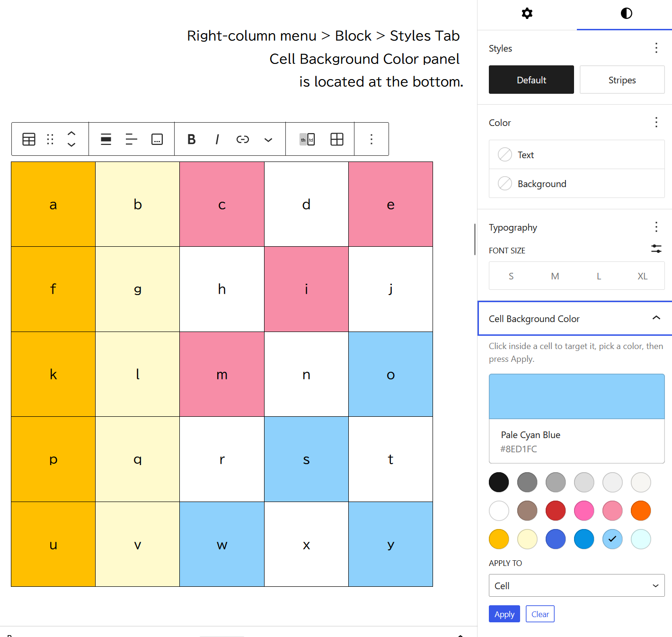This screenshot has height=637, width=672.
Task: Open block alignment option
Action: pyautogui.click(x=106, y=139)
